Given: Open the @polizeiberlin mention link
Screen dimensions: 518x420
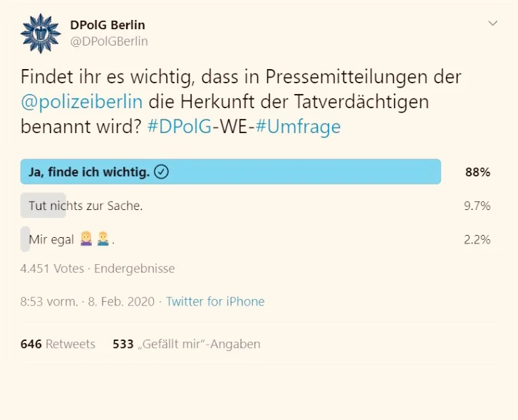Looking at the screenshot, I should pos(82,102).
